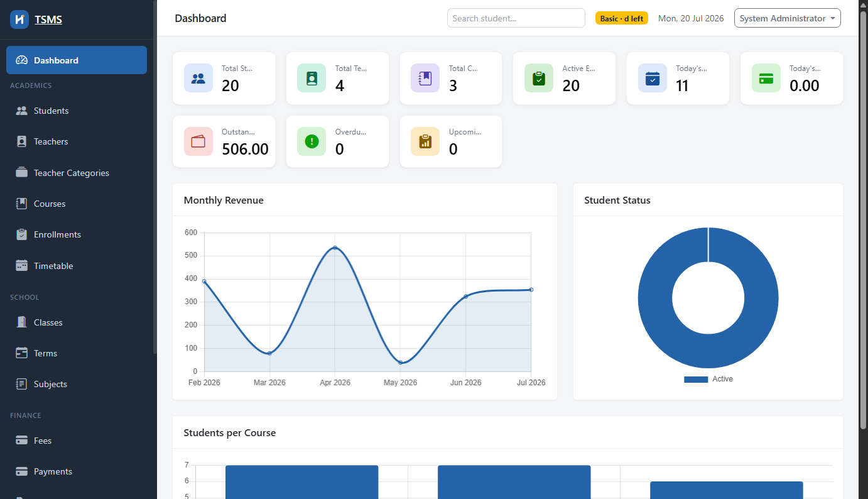Click the first bar in Students per Course

click(x=301, y=482)
